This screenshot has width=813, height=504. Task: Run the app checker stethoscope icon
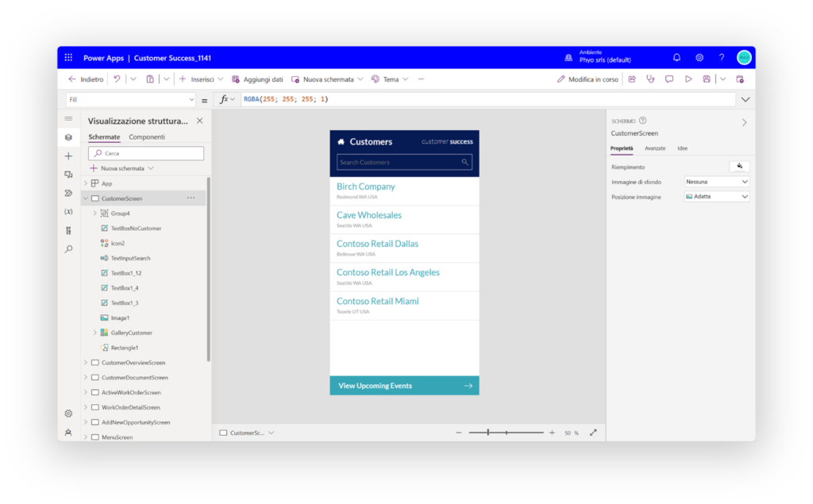[x=651, y=79]
